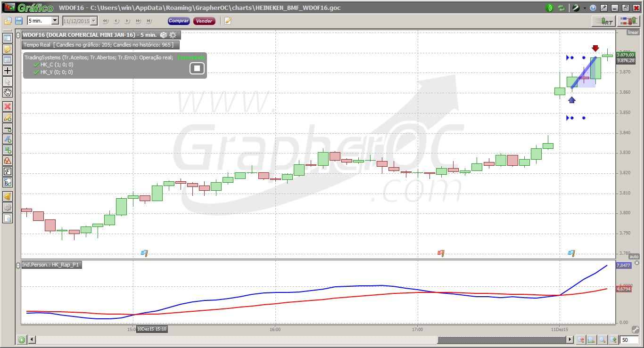Click the Comprar buy button

(179, 21)
